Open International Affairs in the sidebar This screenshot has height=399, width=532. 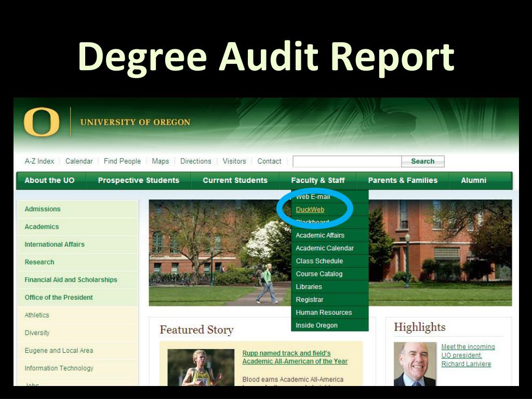click(x=78, y=244)
